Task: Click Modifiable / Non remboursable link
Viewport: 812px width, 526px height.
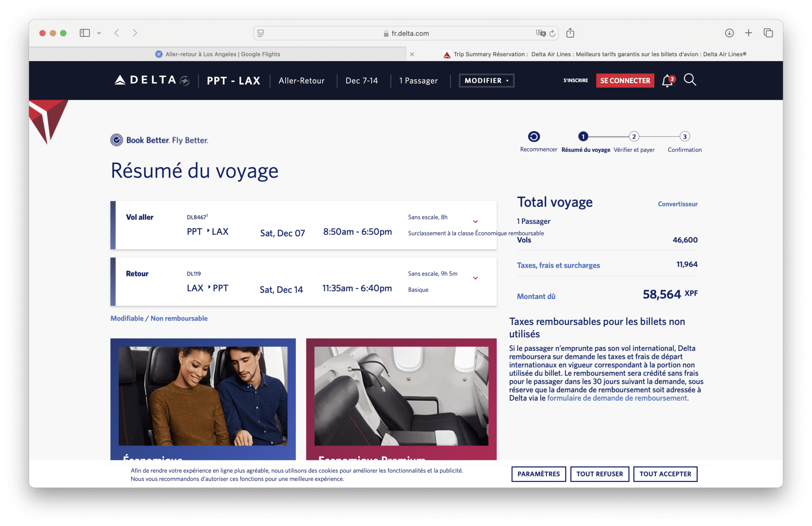Action: point(159,318)
